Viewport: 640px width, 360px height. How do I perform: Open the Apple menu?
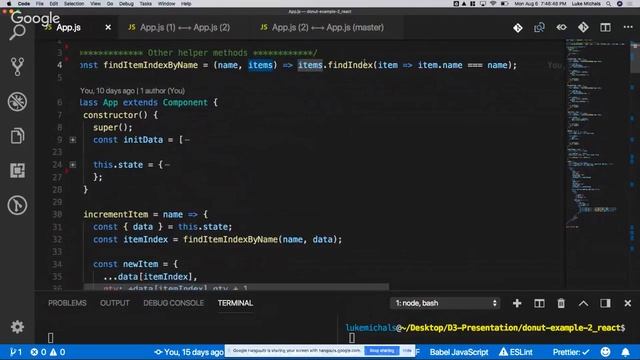pos(9,4)
